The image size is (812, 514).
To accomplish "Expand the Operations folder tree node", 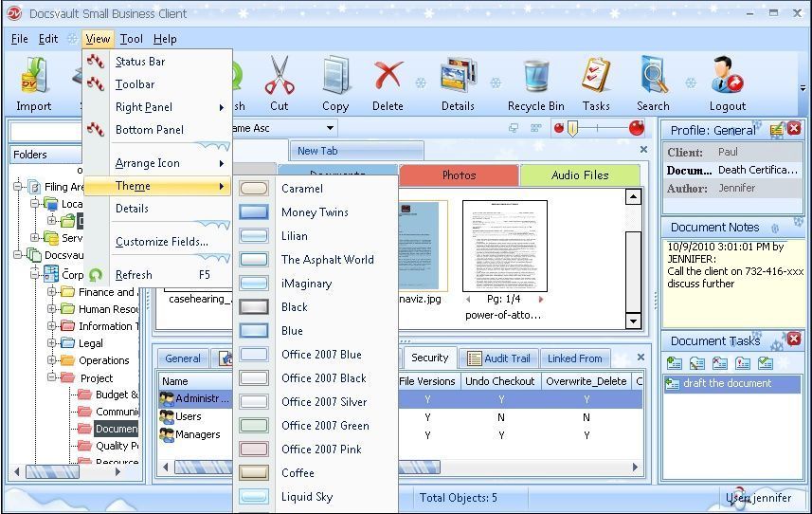I will 51,360.
